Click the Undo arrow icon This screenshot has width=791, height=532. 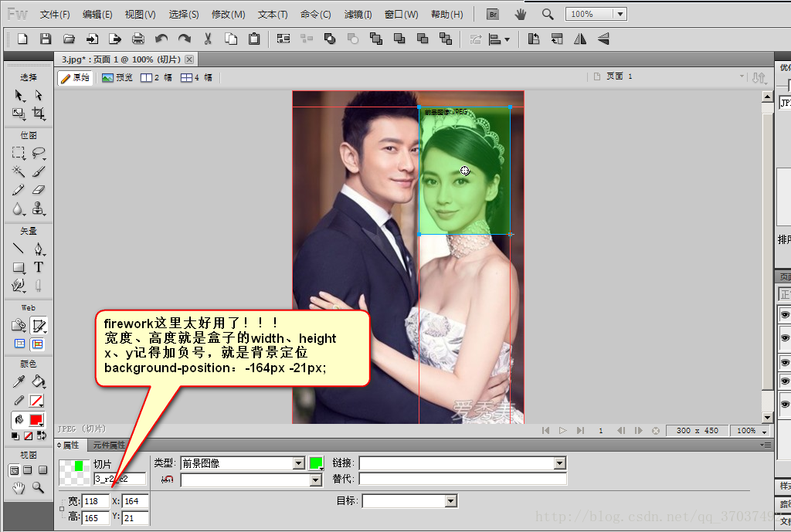(x=161, y=39)
